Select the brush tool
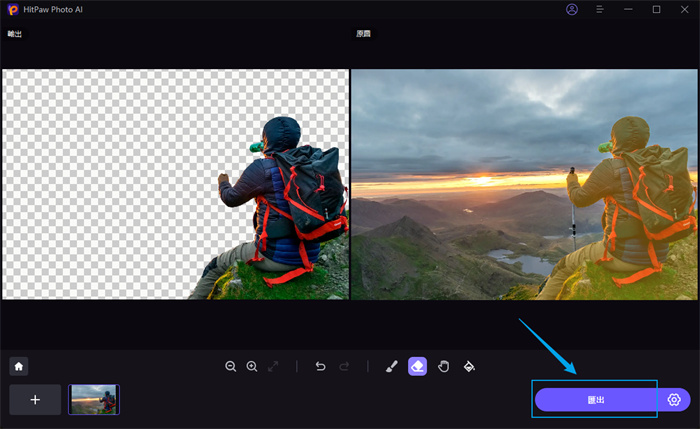The image size is (700, 429). click(391, 367)
